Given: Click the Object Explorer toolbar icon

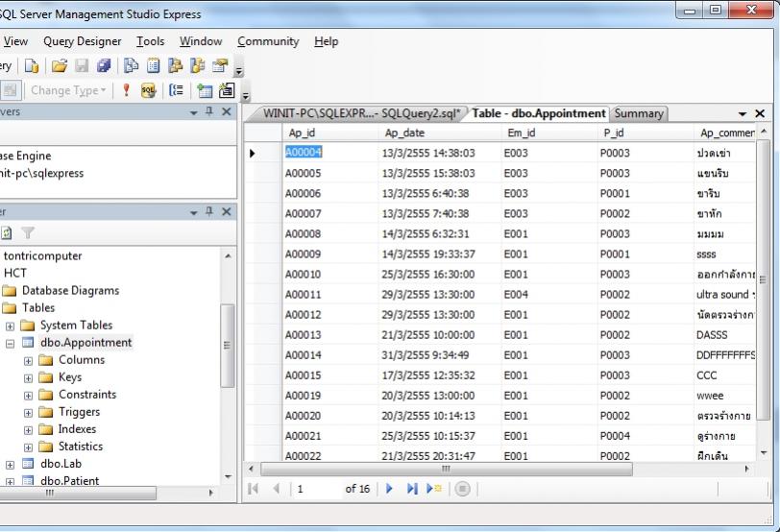Looking at the screenshot, I should (x=175, y=65).
